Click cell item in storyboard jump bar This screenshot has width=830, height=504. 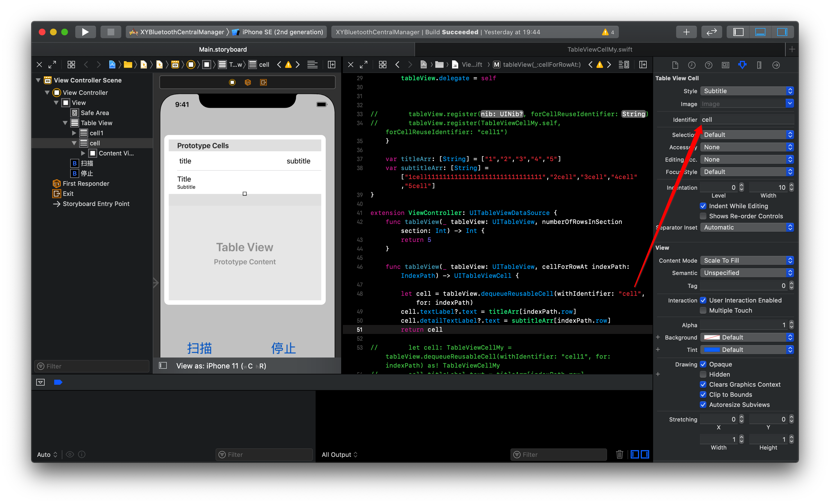pos(259,65)
